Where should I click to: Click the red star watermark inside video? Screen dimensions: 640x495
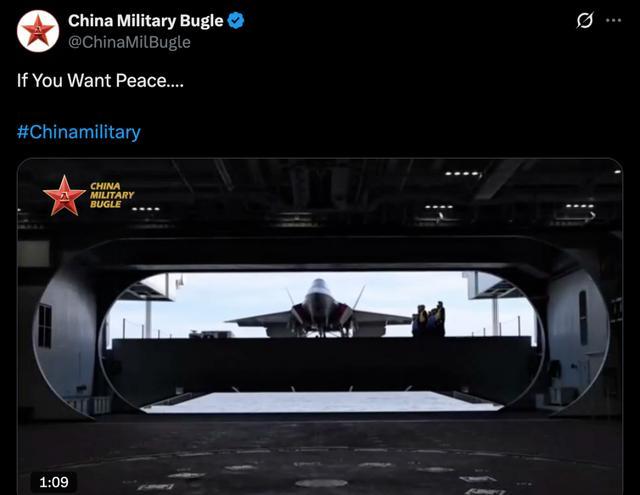[x=64, y=196]
